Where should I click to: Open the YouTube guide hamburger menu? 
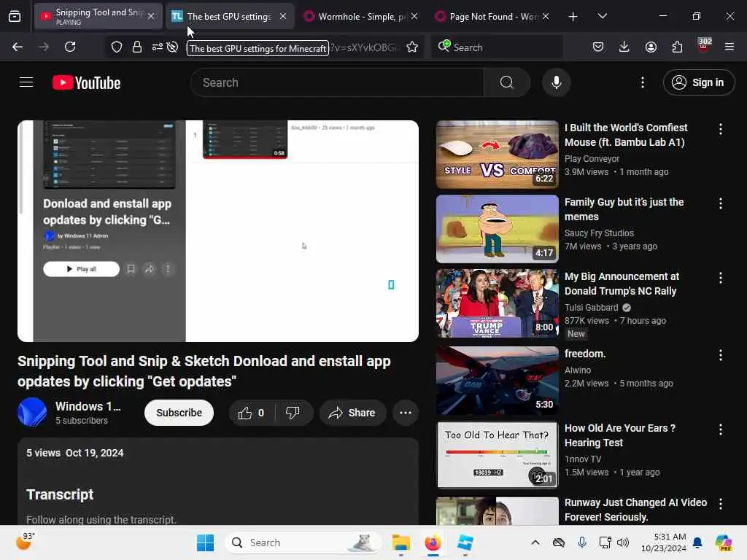click(x=26, y=82)
